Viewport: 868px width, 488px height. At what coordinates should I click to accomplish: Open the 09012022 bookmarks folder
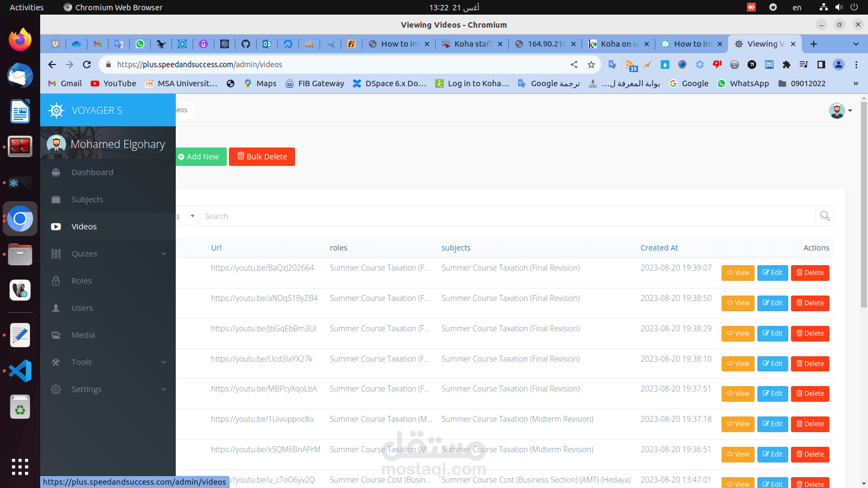[802, 84]
